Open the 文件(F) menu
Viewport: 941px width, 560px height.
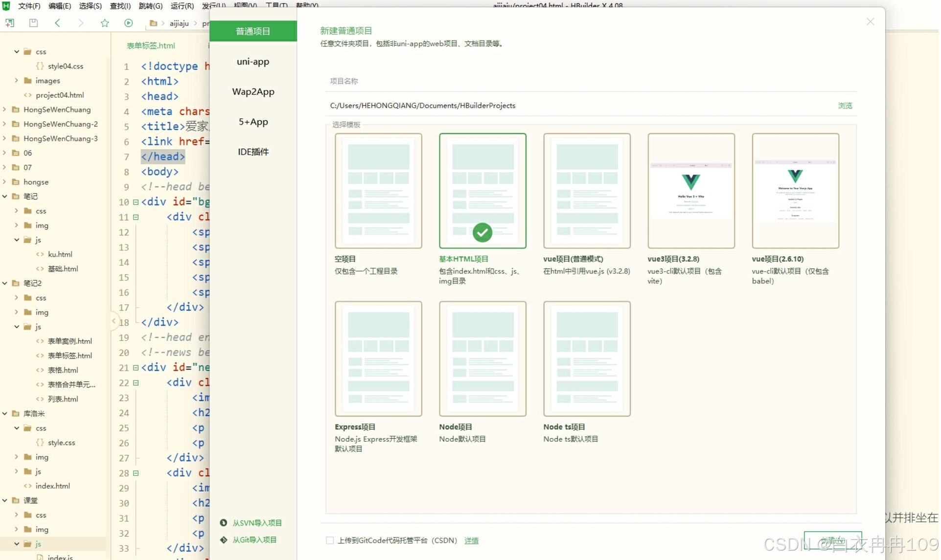click(x=29, y=6)
